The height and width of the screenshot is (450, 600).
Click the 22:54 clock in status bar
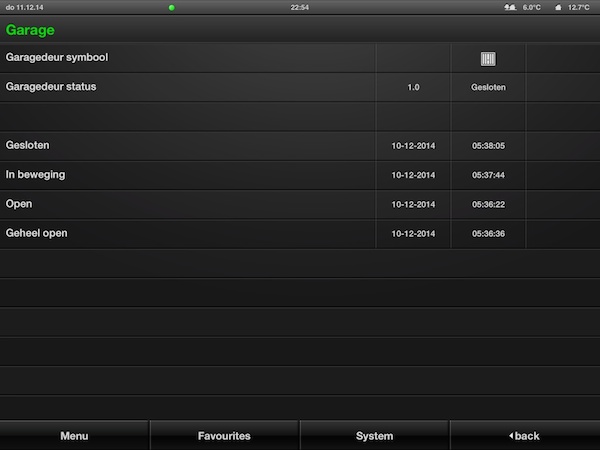[x=300, y=7]
